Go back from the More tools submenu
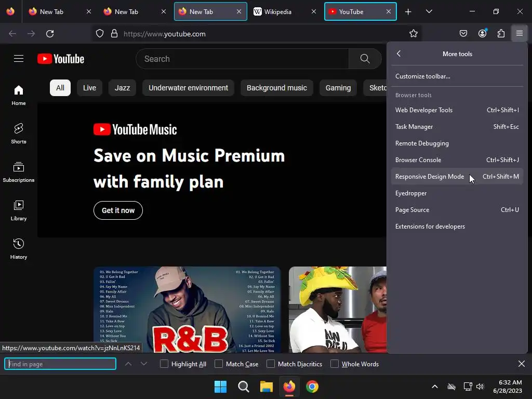 pyautogui.click(x=398, y=54)
